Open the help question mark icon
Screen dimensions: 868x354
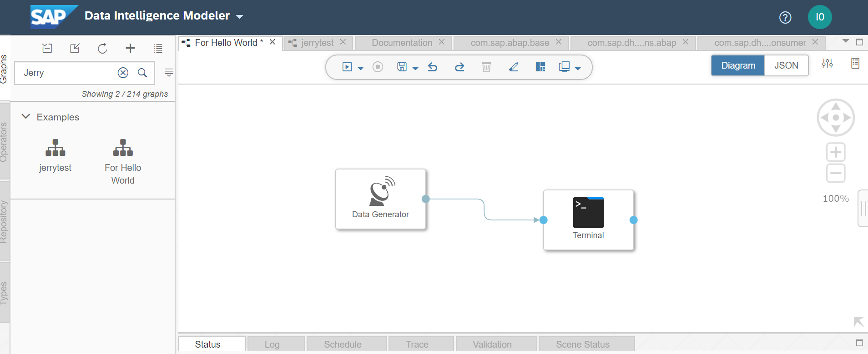(785, 17)
